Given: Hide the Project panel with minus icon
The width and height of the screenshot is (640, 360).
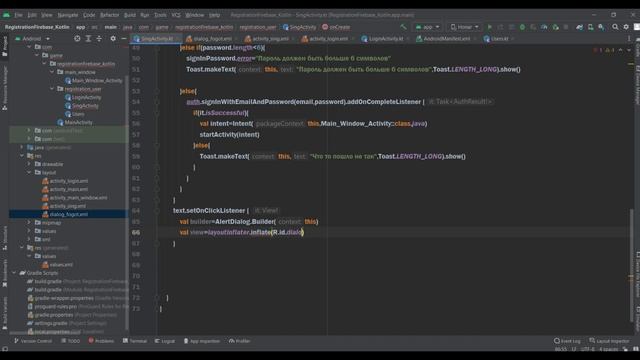Looking at the screenshot, I should click(124, 38).
